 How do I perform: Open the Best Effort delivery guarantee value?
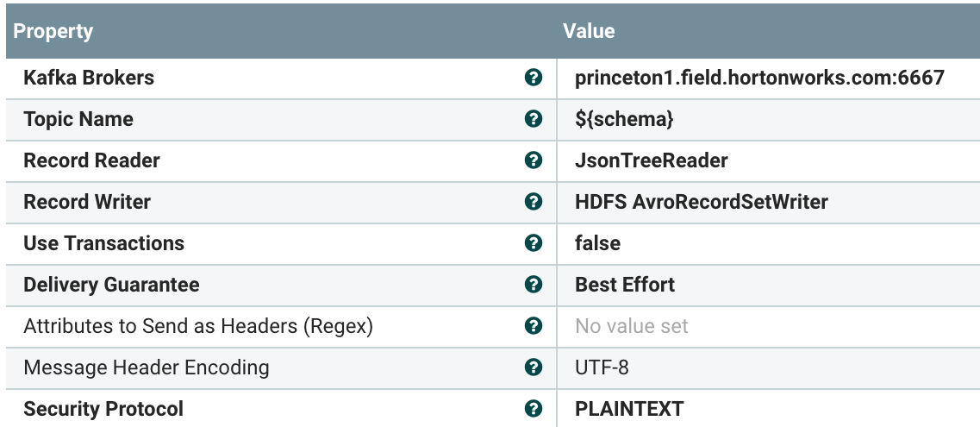[x=625, y=285]
